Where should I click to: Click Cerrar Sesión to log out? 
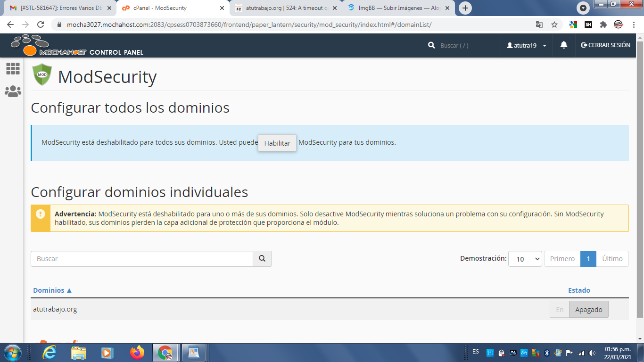point(606,45)
